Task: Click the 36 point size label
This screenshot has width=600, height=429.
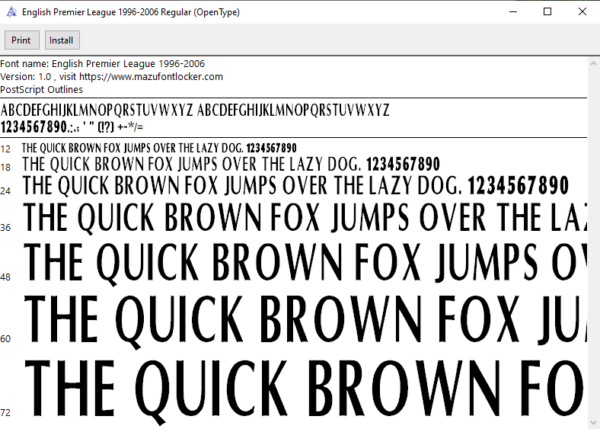Action: tap(5, 228)
